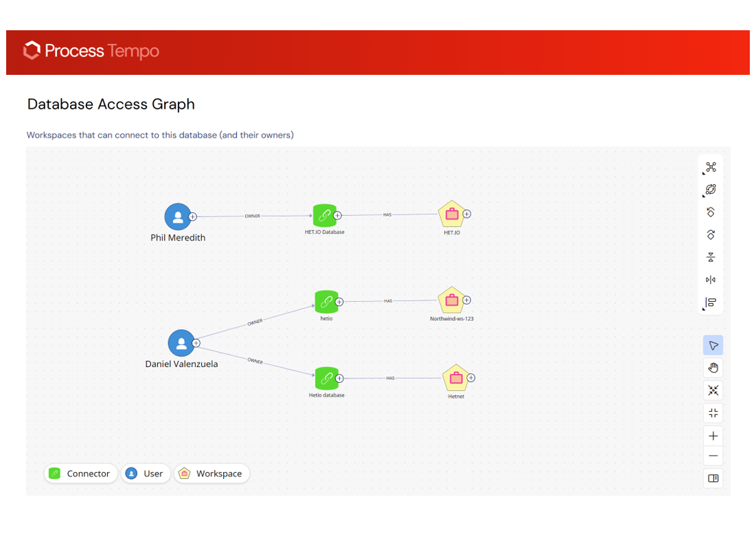Select the Phil Meredith user node

(x=178, y=216)
